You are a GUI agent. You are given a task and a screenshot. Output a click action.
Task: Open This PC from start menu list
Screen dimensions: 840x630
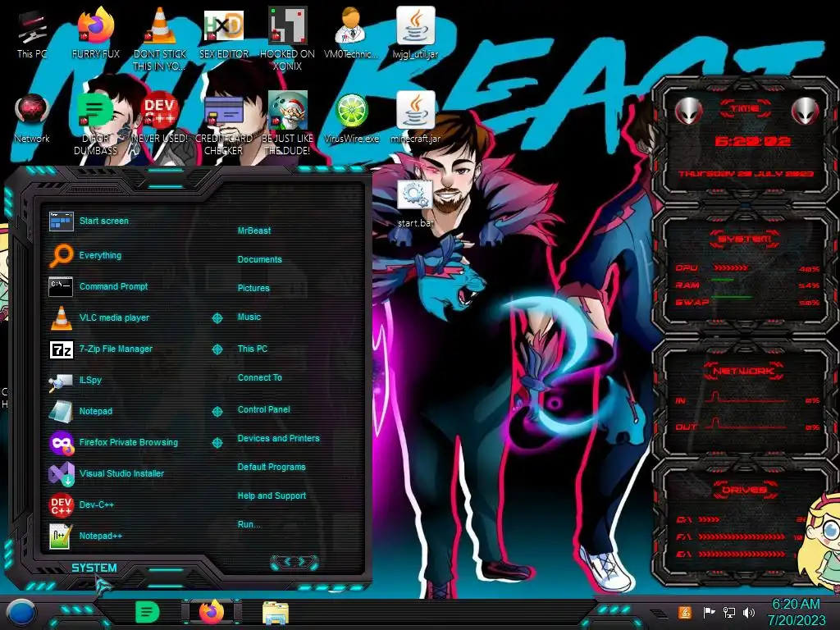click(253, 349)
